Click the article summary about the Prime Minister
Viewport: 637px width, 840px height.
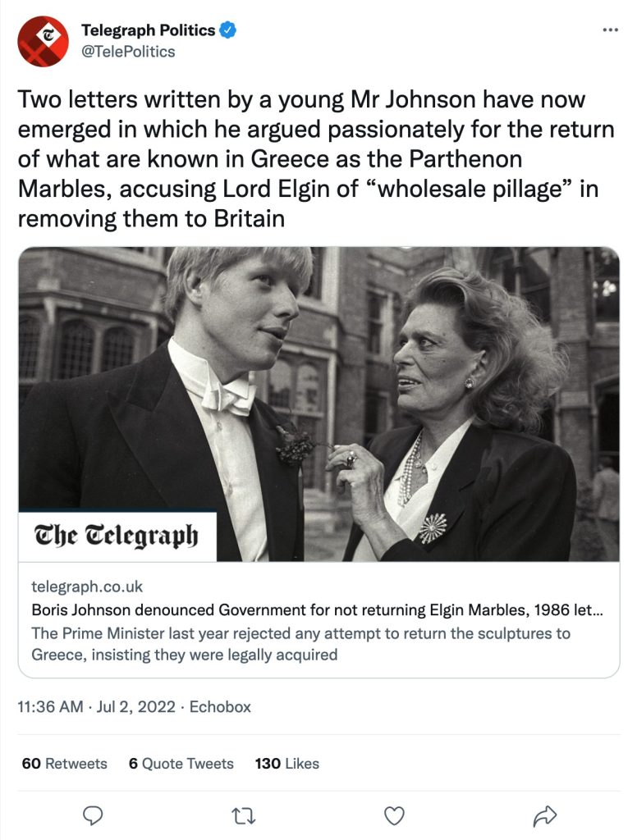click(x=300, y=645)
